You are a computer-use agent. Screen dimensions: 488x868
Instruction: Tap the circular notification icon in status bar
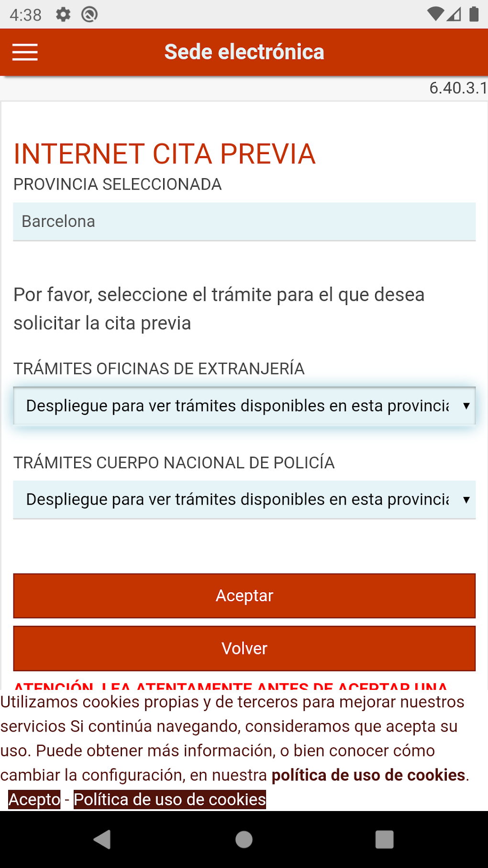pos(89,14)
